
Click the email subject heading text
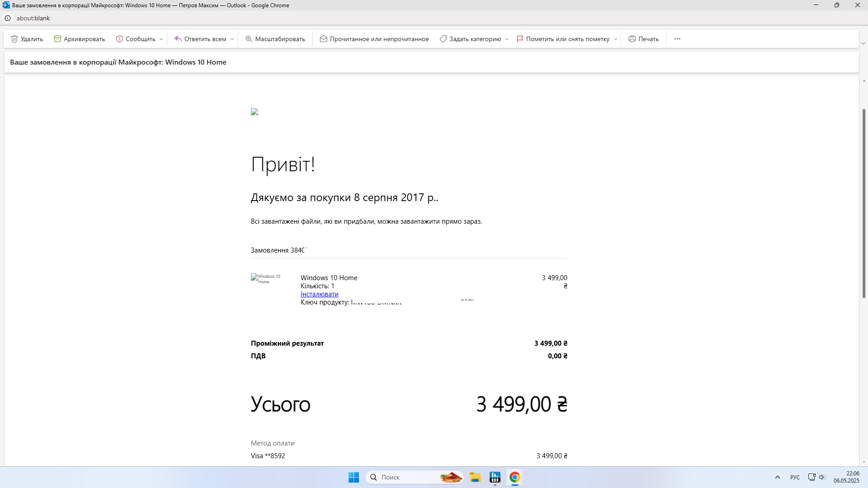click(118, 62)
